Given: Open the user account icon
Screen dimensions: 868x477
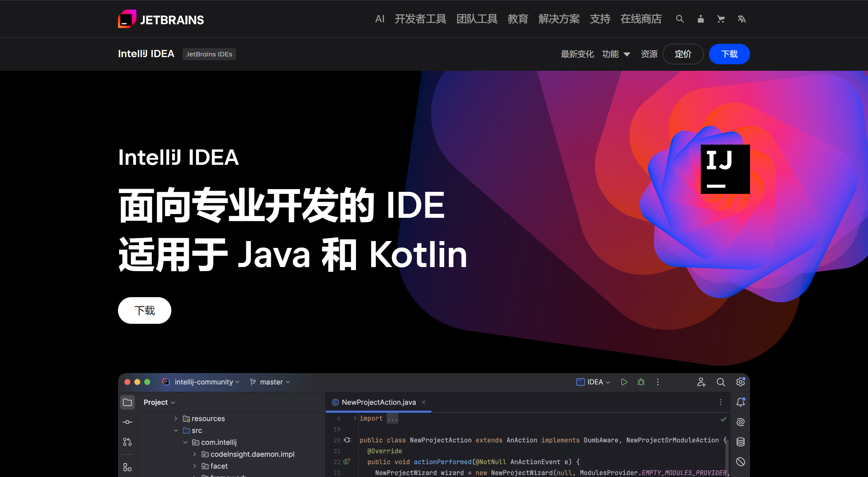Looking at the screenshot, I should point(700,19).
